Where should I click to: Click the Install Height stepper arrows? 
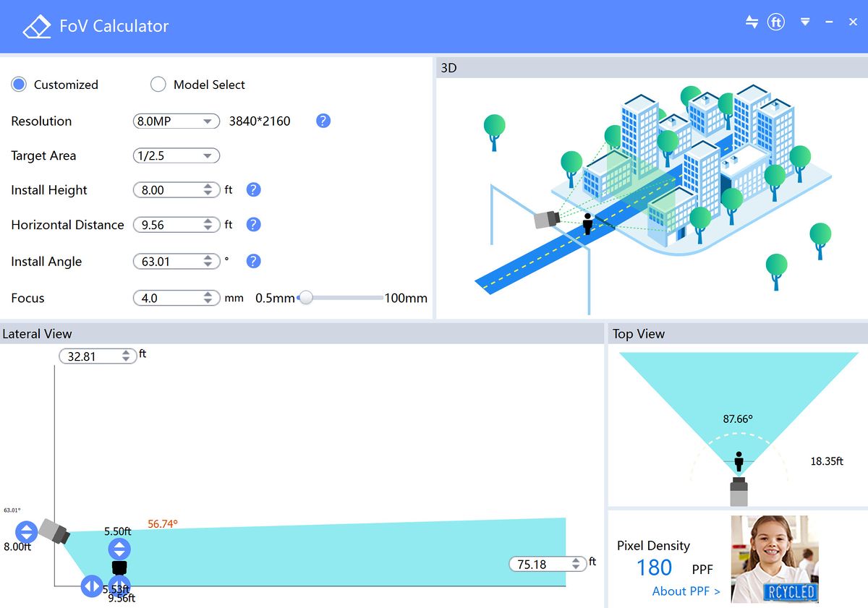click(208, 189)
